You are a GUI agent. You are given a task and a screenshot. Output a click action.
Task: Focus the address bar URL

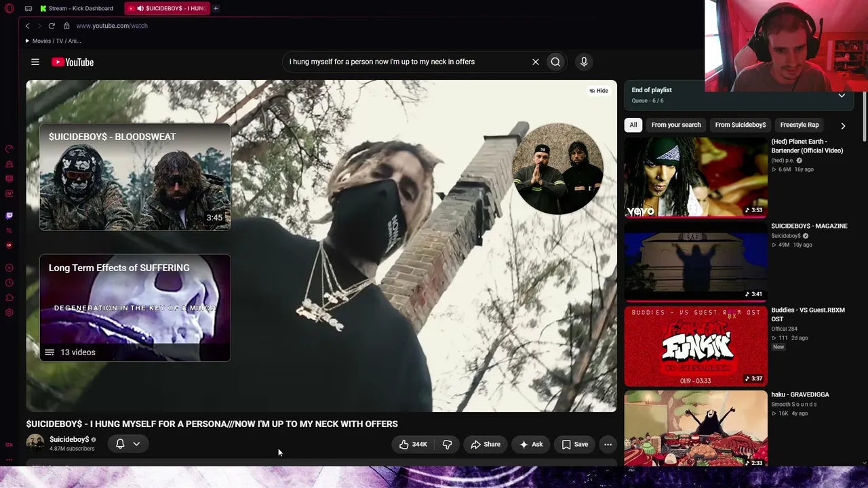(112, 26)
